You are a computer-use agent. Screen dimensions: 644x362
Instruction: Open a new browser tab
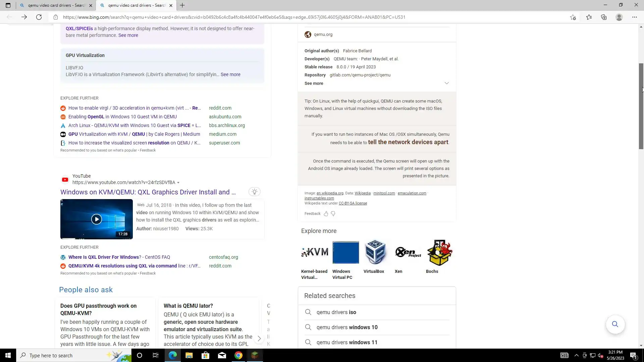[182, 5]
